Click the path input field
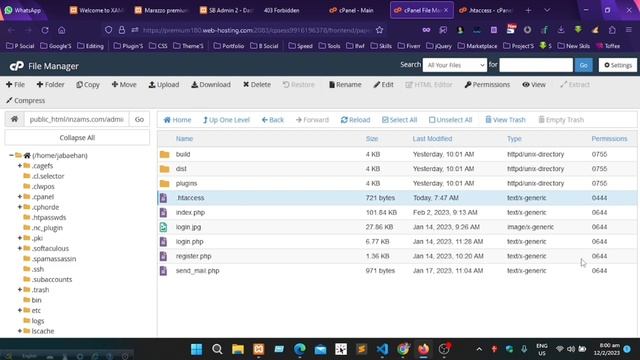Image resolution: width=640 pixels, height=360 pixels. tap(76, 119)
